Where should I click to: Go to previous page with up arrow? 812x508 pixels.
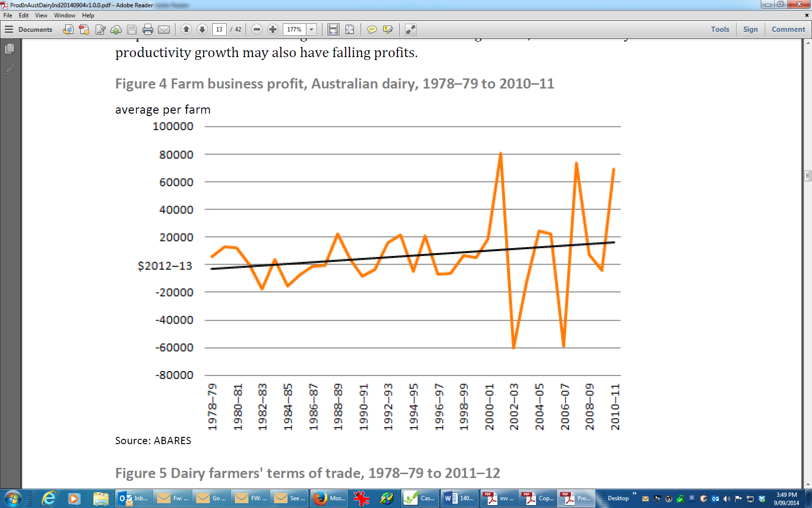tap(186, 30)
